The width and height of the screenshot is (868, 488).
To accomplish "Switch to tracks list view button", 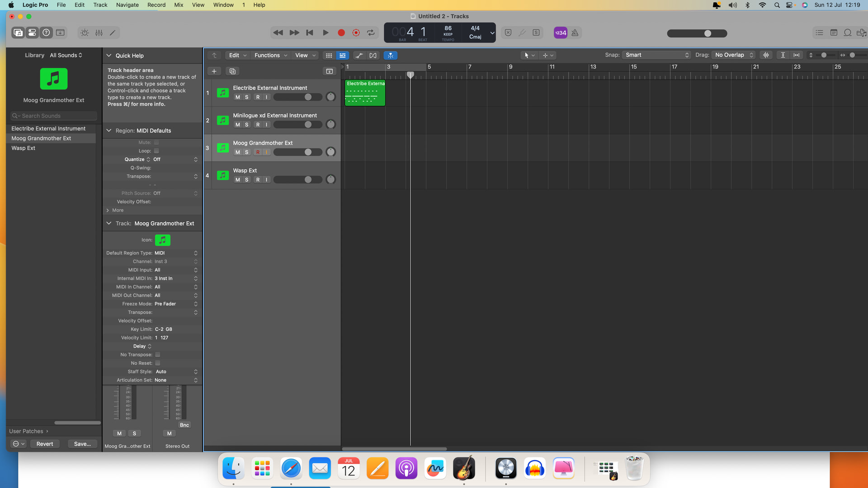I will click(343, 56).
